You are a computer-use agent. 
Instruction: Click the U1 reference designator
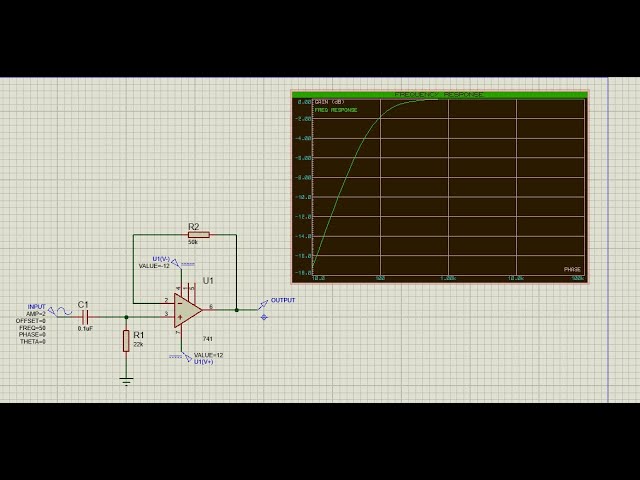coord(208,280)
